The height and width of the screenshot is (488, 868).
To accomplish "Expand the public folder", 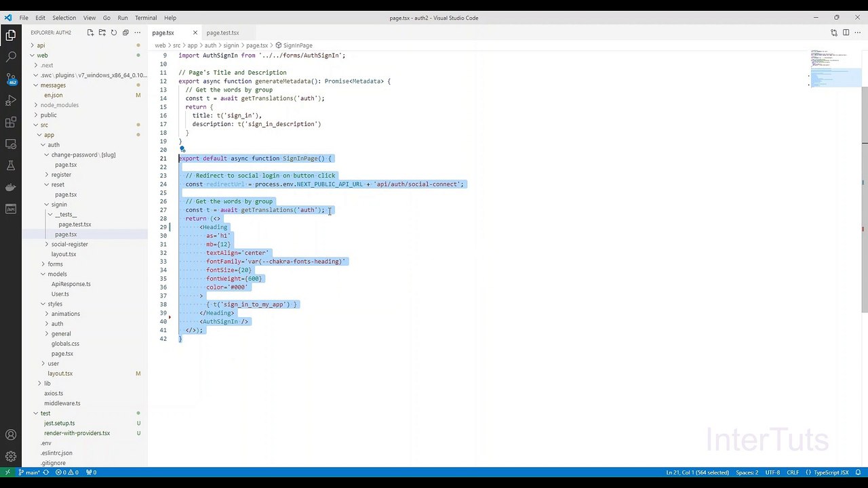I will [x=49, y=115].
